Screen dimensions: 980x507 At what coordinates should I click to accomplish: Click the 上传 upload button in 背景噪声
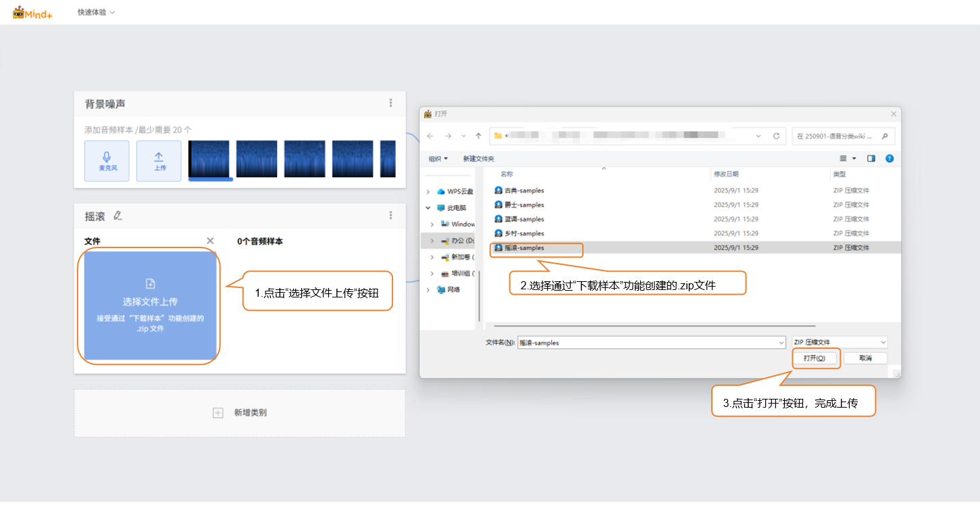[159, 161]
